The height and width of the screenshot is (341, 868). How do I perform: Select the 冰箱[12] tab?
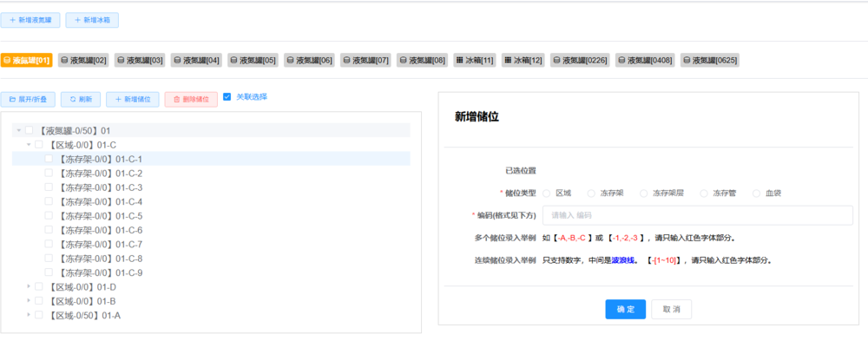523,61
